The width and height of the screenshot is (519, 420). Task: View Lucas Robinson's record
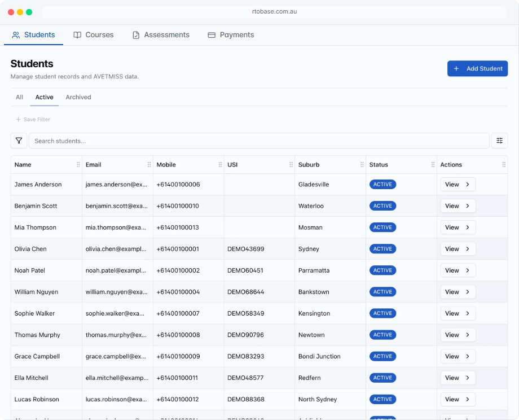coord(458,400)
